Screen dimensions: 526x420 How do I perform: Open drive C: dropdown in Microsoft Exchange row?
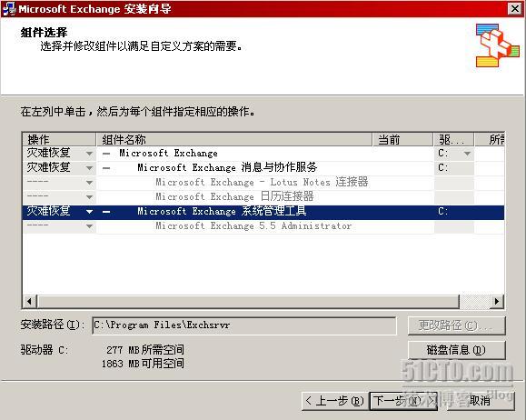[467, 154]
